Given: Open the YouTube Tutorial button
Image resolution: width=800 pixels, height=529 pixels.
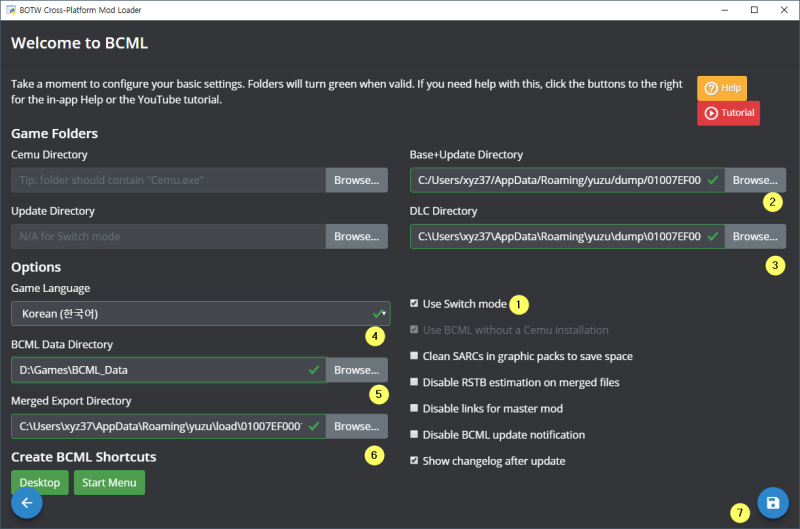Looking at the screenshot, I should point(728,113).
